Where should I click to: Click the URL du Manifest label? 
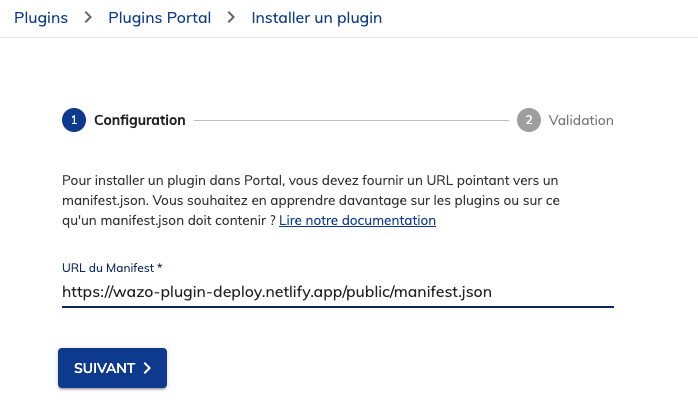108,268
